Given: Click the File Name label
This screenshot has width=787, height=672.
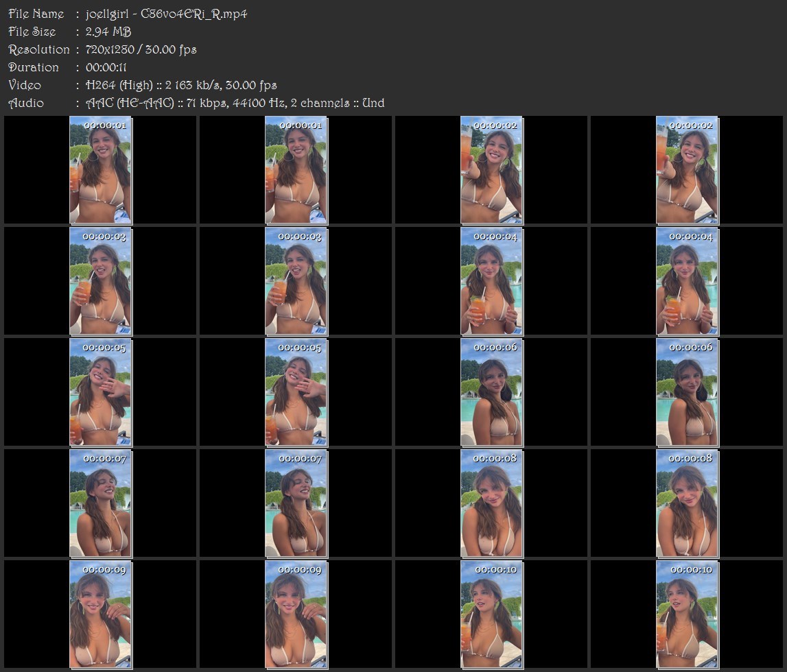Looking at the screenshot, I should click(36, 14).
